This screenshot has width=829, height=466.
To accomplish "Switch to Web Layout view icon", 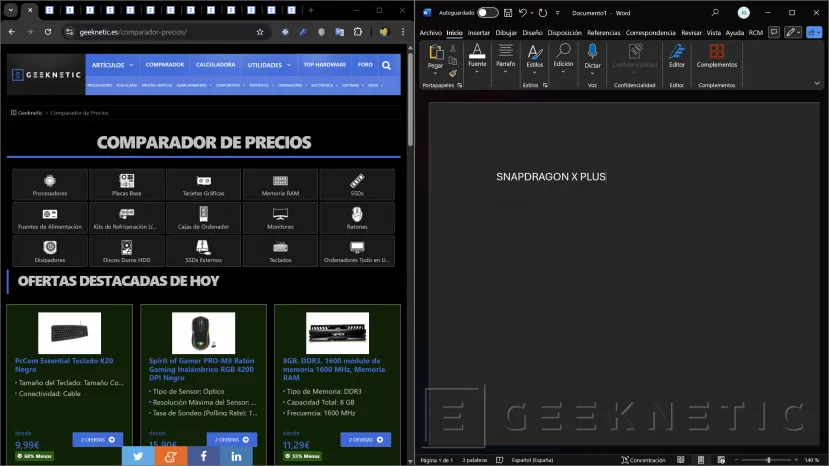I will pos(721,460).
